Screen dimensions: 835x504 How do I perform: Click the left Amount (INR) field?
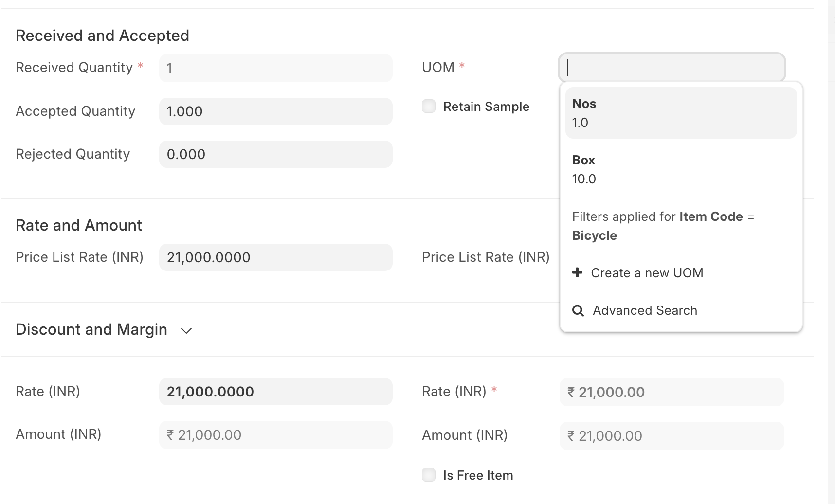tap(275, 435)
